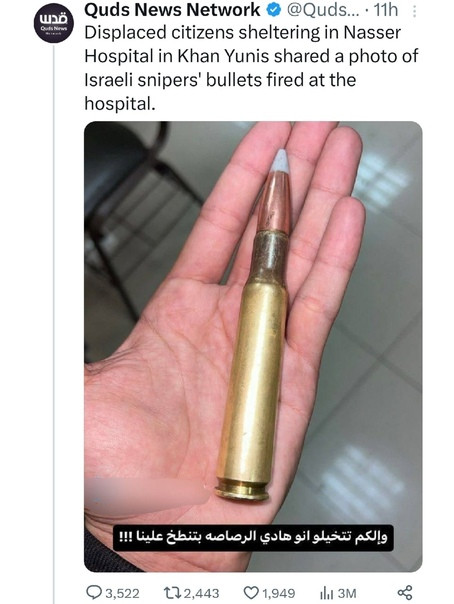Open the view analytics bar chart icon

tap(327, 593)
